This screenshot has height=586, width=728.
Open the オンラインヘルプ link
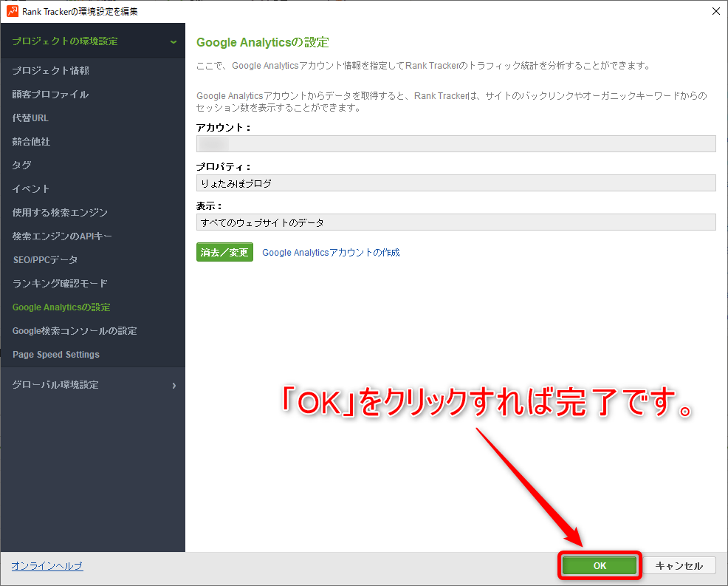point(47,566)
